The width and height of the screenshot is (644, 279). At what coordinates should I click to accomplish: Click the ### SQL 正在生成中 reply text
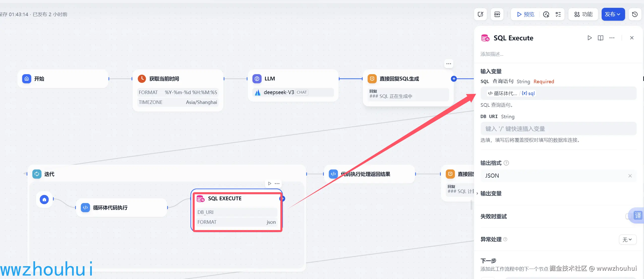(x=391, y=96)
